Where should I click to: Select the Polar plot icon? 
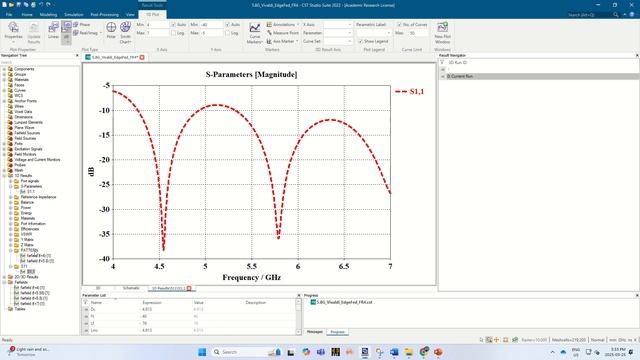coord(111,31)
